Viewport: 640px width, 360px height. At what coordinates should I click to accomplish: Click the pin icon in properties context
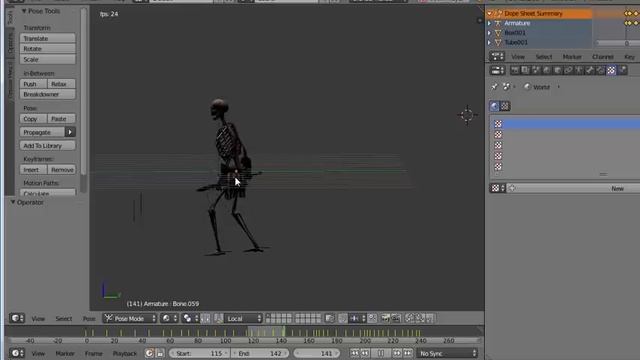click(495, 87)
